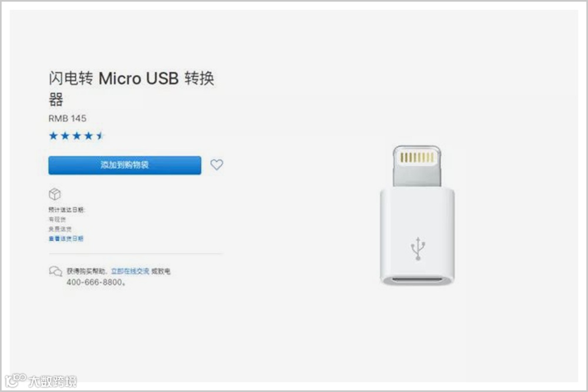
Task: Click the USB trident symbol on adapter
Action: (417, 248)
